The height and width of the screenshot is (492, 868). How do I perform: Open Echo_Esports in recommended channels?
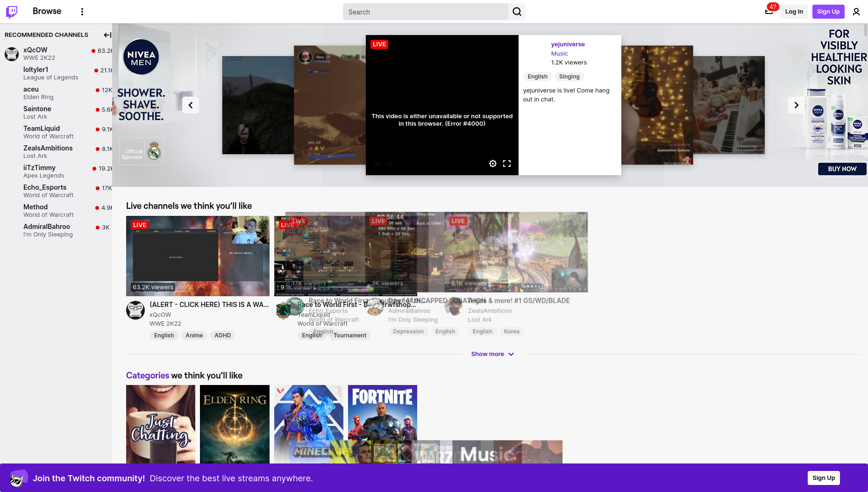tap(56, 191)
